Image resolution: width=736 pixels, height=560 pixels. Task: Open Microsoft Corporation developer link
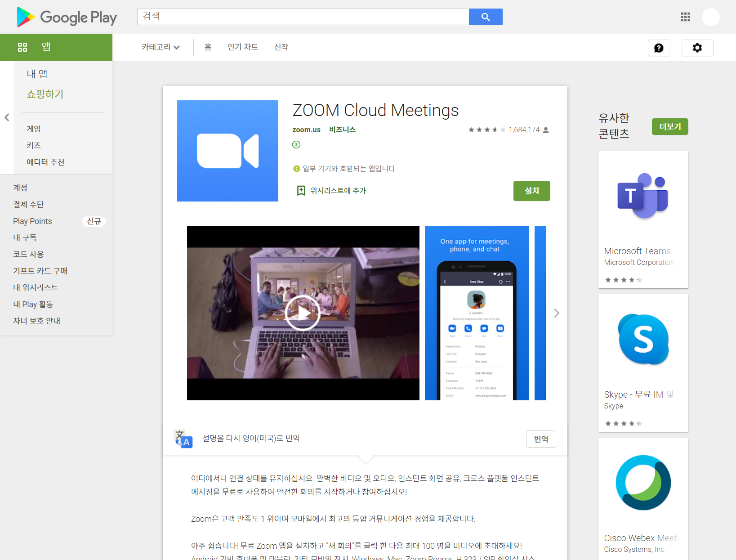pyautogui.click(x=639, y=262)
